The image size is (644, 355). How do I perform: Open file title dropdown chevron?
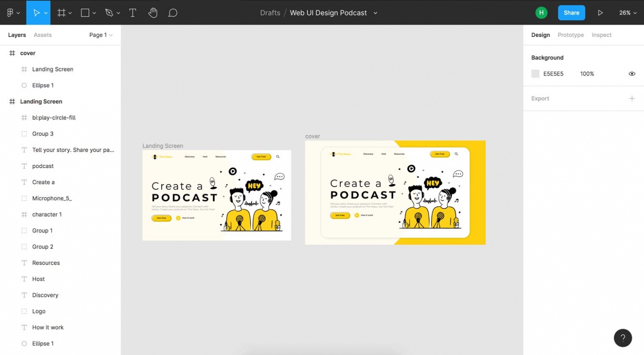(x=375, y=13)
